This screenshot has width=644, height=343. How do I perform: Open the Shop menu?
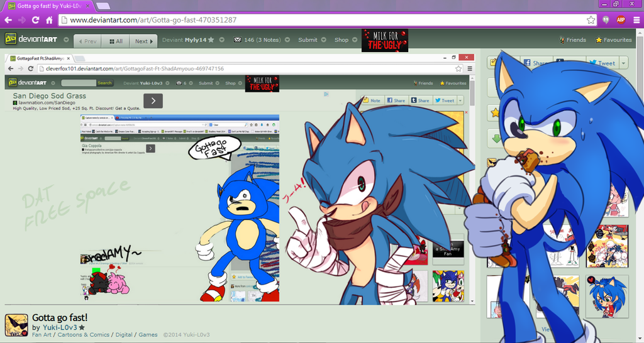(341, 40)
